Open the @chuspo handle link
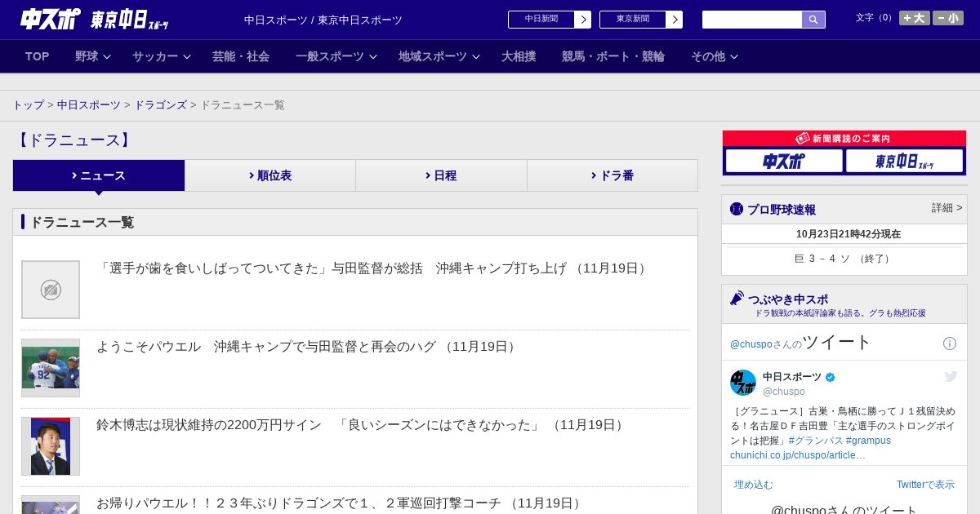 pos(784,392)
